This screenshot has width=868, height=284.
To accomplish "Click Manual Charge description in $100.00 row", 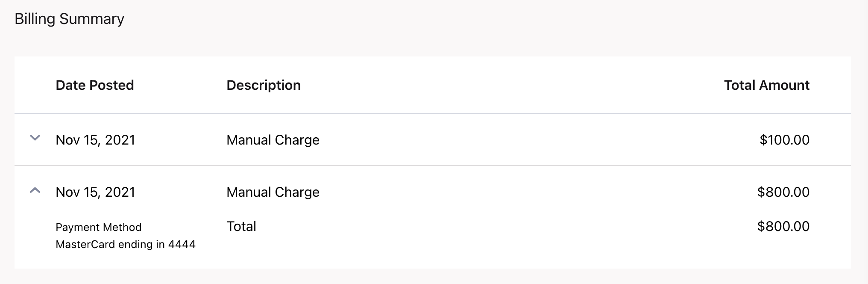I will click(x=273, y=140).
